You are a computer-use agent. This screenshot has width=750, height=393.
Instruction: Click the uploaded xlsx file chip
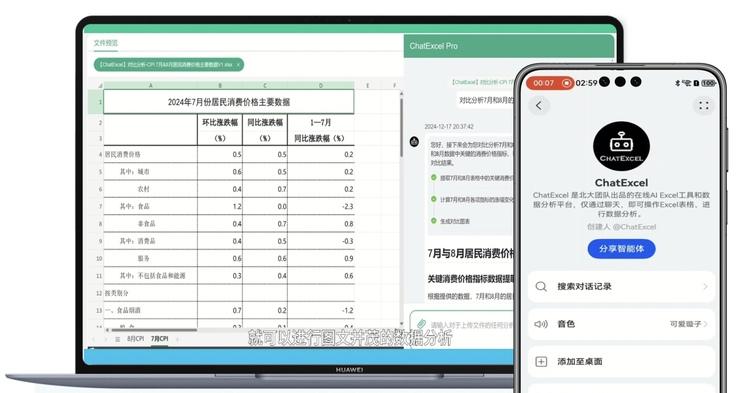tap(169, 64)
